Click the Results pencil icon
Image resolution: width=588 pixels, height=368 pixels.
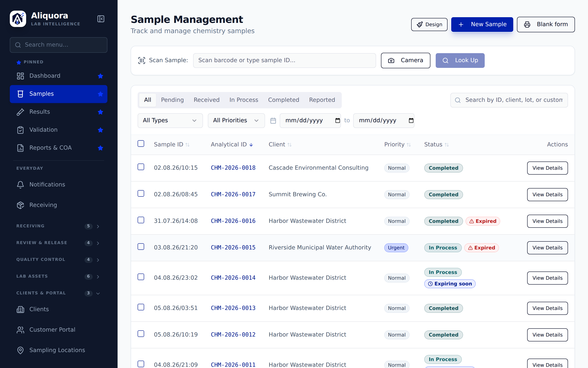[x=20, y=112]
